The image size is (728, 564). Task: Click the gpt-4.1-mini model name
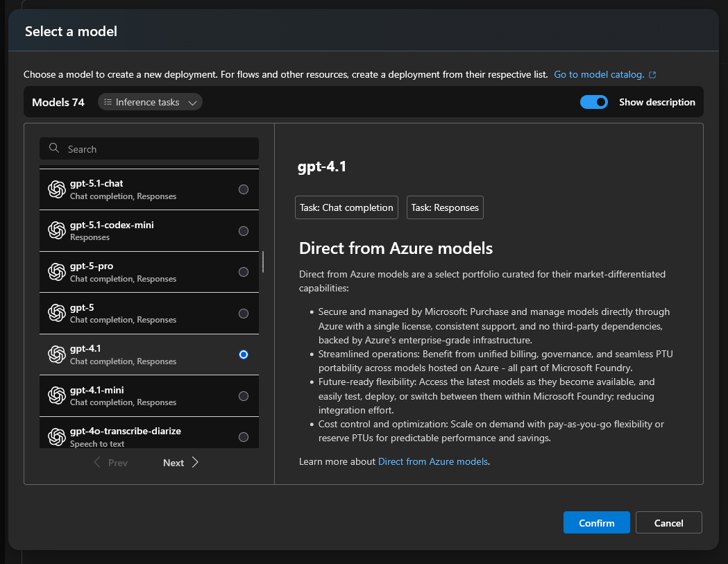click(x=97, y=390)
